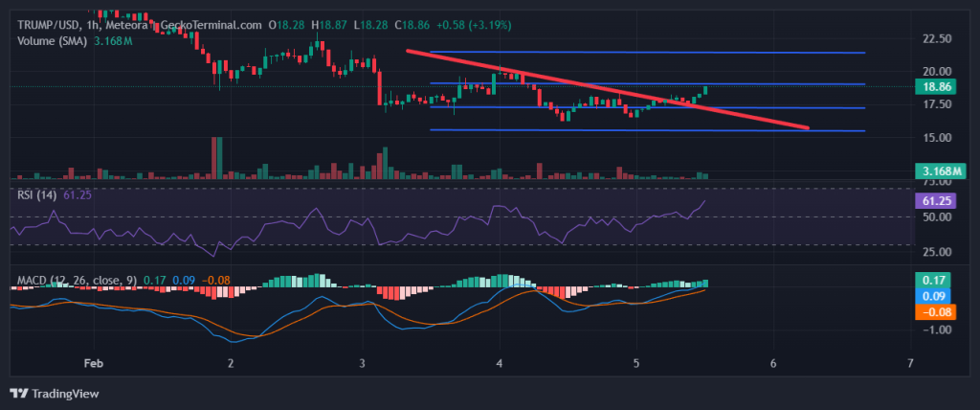This screenshot has width=980, height=410.
Task: Click the green MACD histogram badge 0.17
Action: tap(932, 280)
